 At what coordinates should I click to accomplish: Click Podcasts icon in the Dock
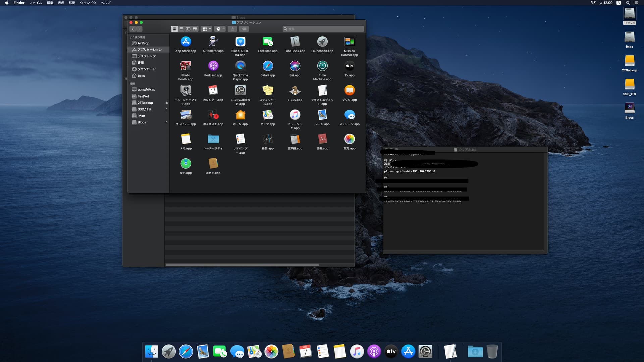[x=374, y=351]
